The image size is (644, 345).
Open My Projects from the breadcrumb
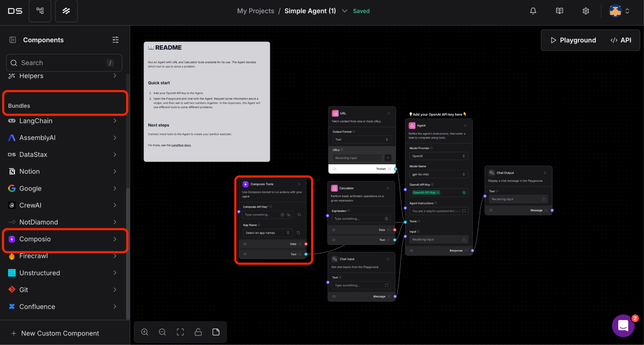(255, 11)
